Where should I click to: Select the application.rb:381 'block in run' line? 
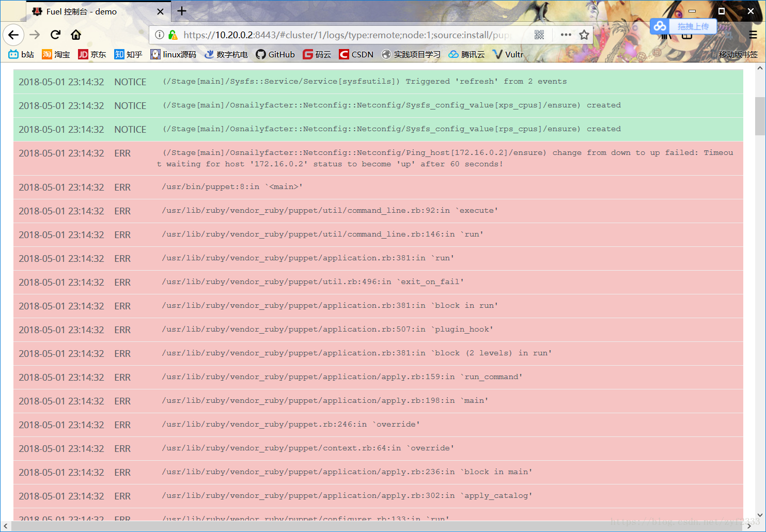pyautogui.click(x=378, y=306)
